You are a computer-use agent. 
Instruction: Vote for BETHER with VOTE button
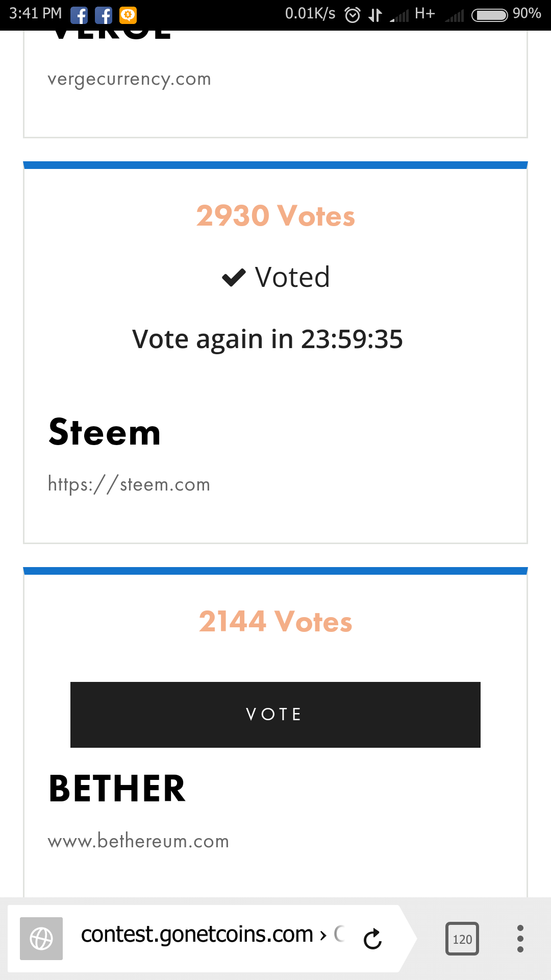click(x=275, y=715)
